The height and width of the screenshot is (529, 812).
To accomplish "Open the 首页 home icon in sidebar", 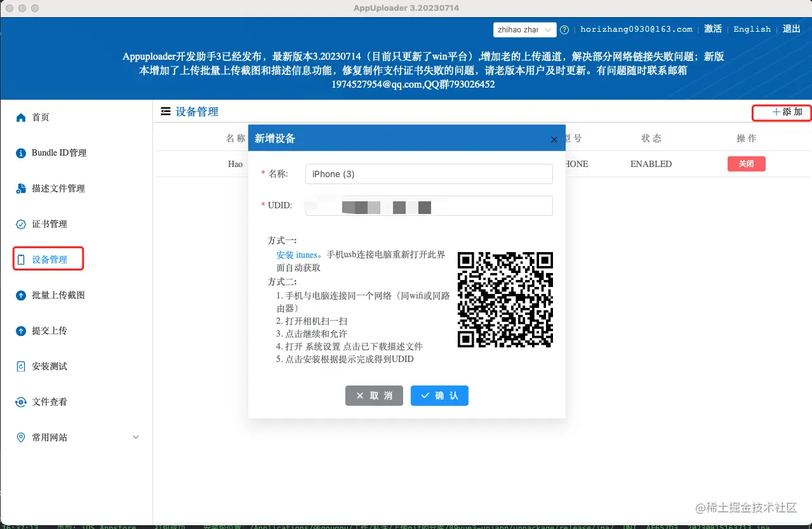I will (21, 117).
